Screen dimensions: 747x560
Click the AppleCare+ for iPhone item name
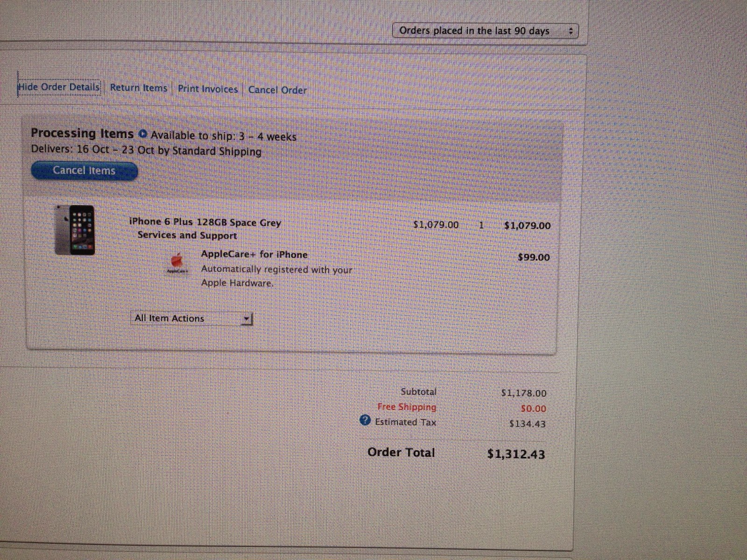click(x=254, y=254)
